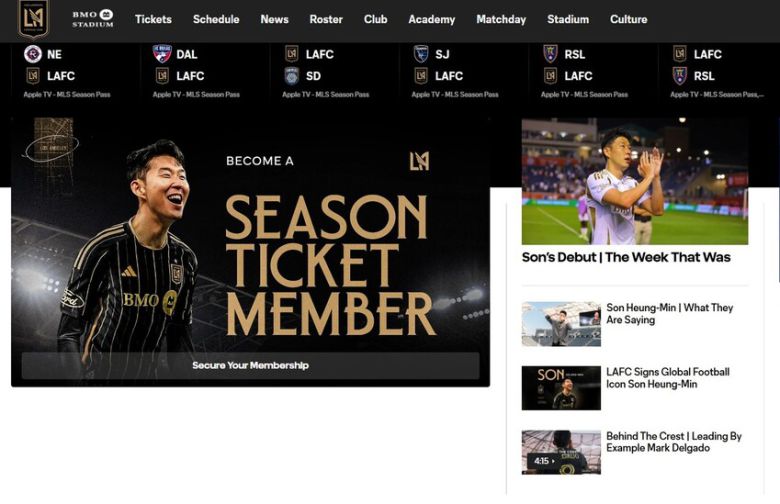780x504 pixels.
Task: Play the 4:15 Behind The Crest video
Action: [x=561, y=452]
